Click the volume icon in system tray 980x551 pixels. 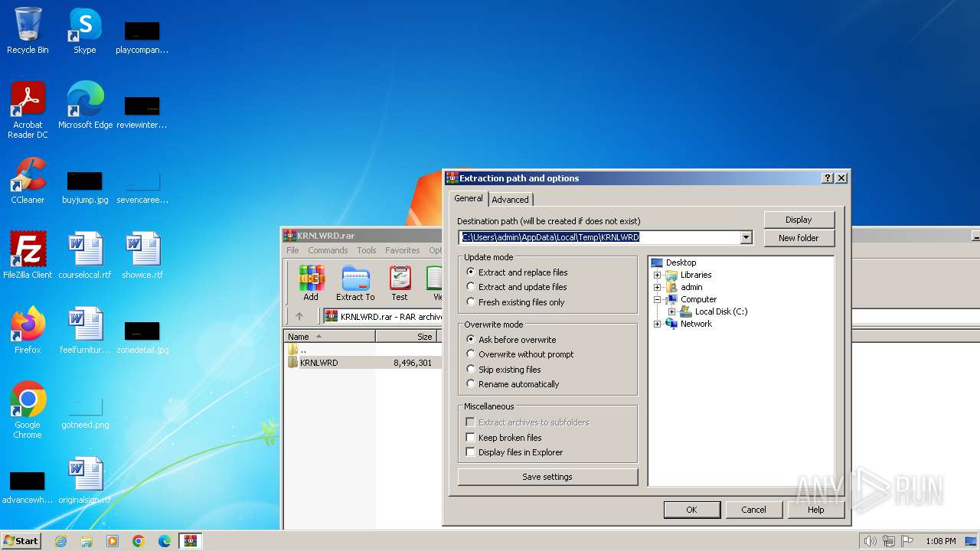pyautogui.click(x=870, y=541)
